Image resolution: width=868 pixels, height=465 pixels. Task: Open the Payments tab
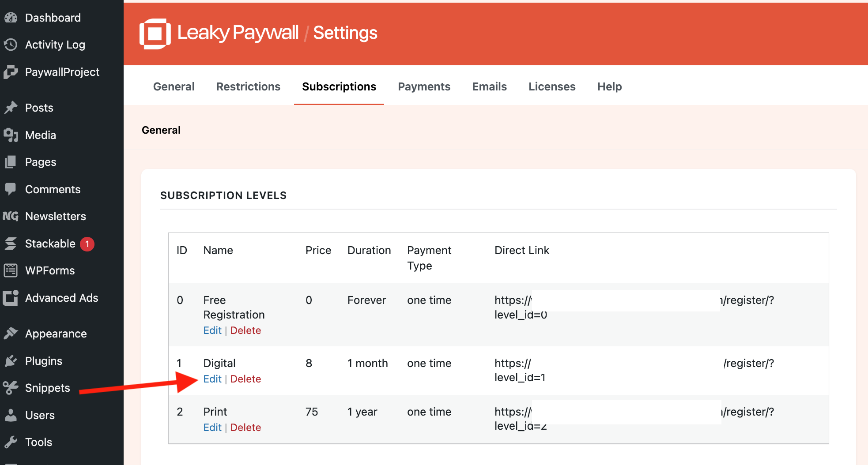pyautogui.click(x=424, y=86)
